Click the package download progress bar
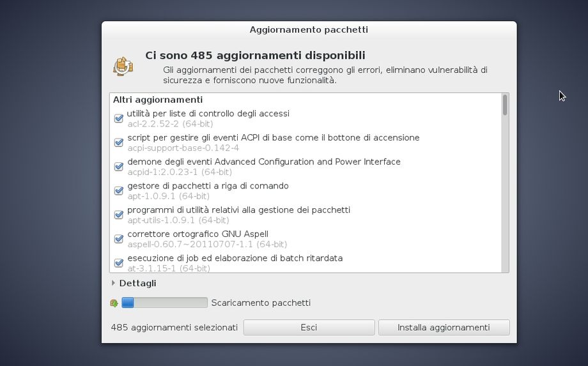Screen dimensions: 588x366 (164, 303)
